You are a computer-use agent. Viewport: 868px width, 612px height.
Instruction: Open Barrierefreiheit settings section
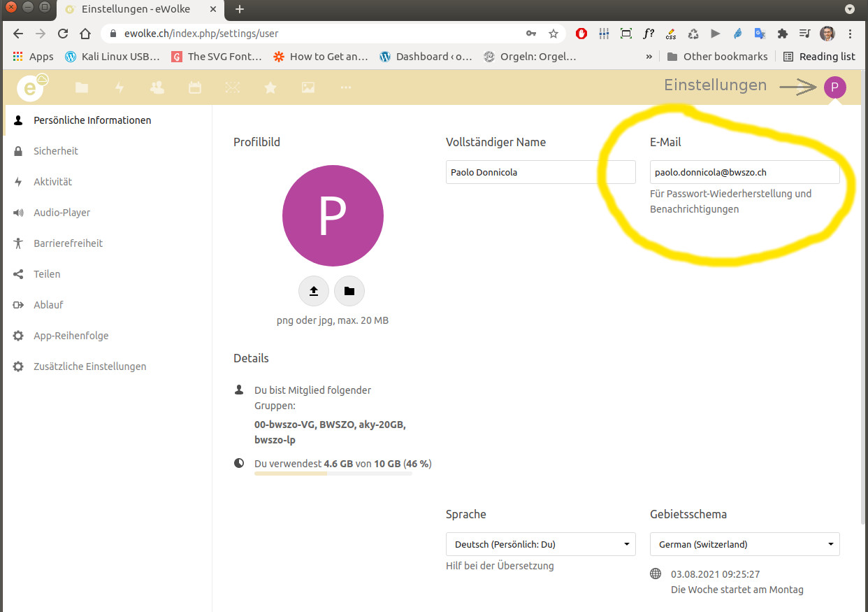coord(68,243)
